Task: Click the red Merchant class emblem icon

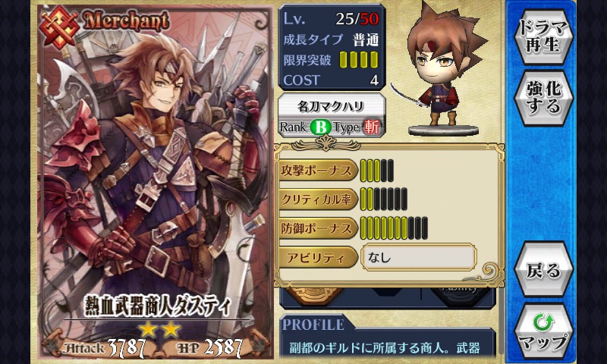Action: (x=60, y=27)
